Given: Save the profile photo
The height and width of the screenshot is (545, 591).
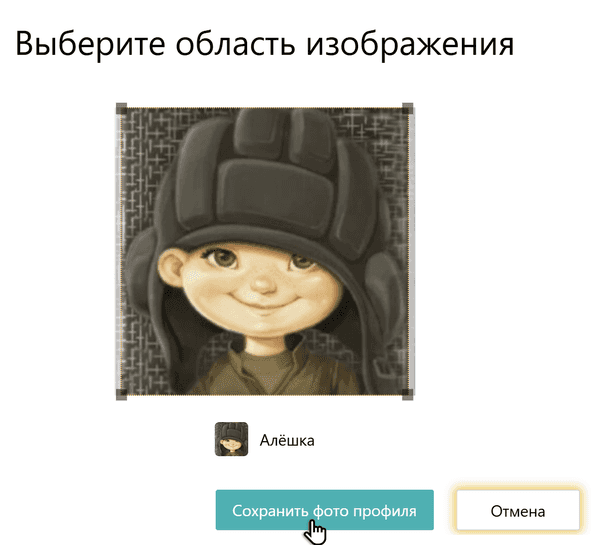Looking at the screenshot, I should tap(325, 510).
